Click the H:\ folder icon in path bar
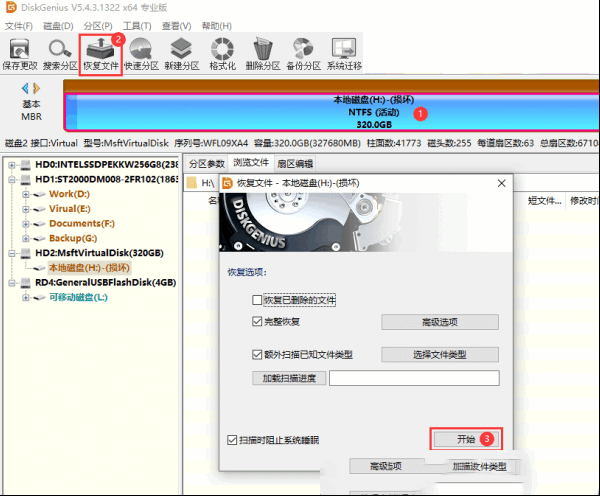 coord(192,183)
